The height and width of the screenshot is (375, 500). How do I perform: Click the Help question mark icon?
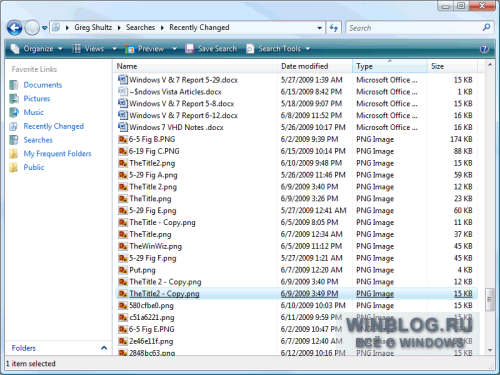click(484, 49)
